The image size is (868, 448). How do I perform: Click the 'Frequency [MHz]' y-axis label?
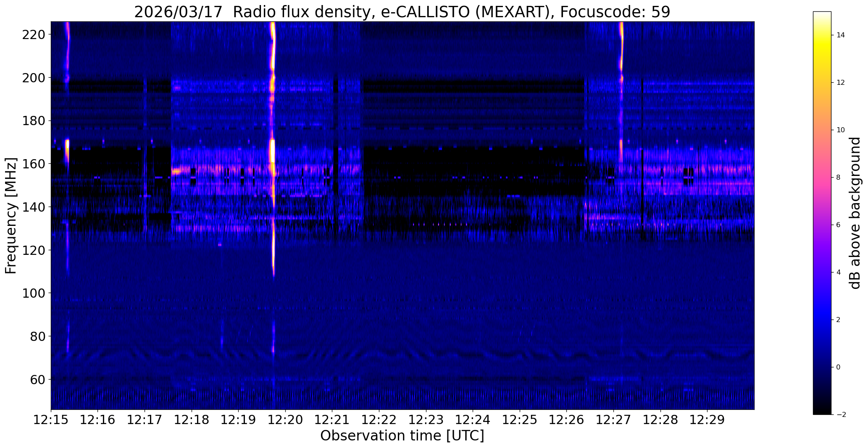(11, 216)
